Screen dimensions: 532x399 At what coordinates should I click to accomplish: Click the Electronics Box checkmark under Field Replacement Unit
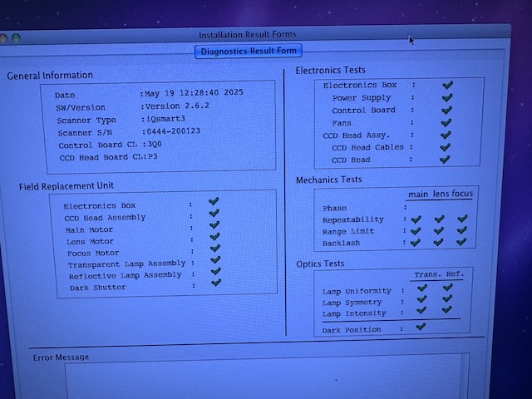pos(214,202)
